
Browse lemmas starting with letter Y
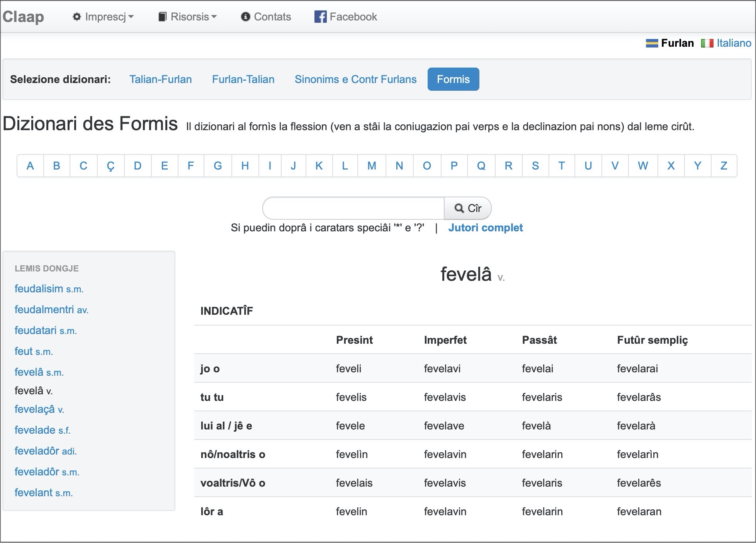pos(698,166)
